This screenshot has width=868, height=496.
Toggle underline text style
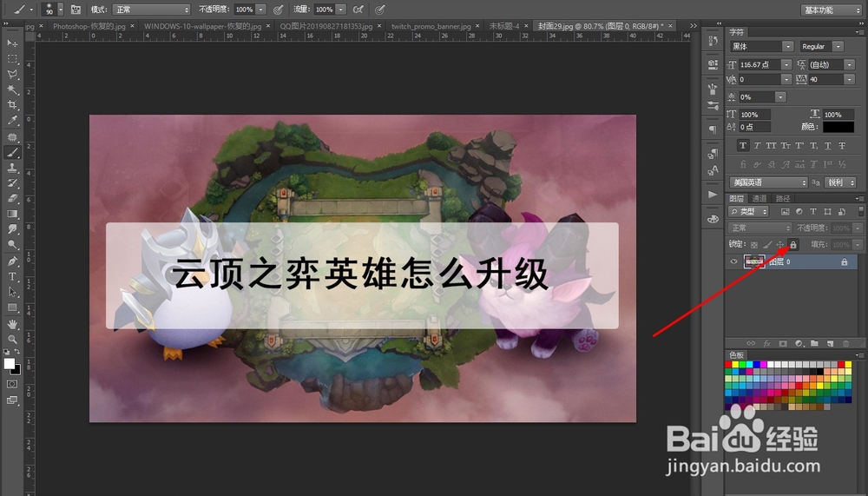pyautogui.click(x=827, y=146)
